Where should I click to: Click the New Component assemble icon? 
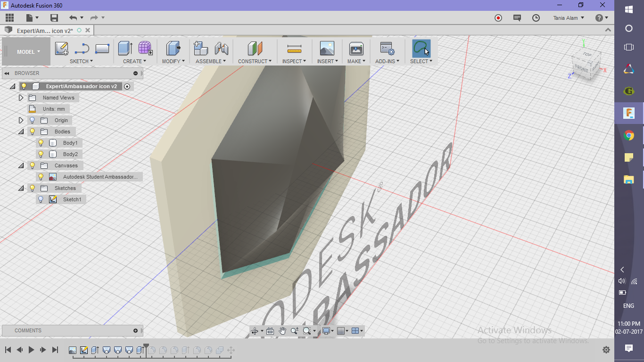click(201, 49)
